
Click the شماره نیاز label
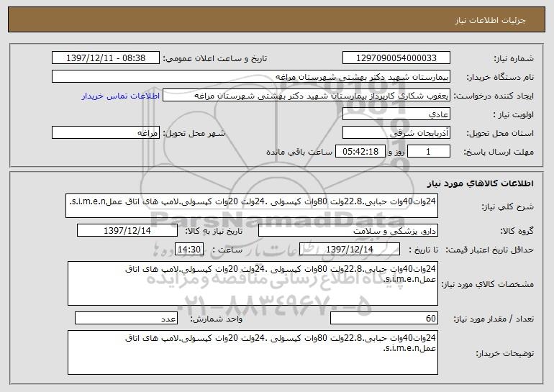[514, 59]
